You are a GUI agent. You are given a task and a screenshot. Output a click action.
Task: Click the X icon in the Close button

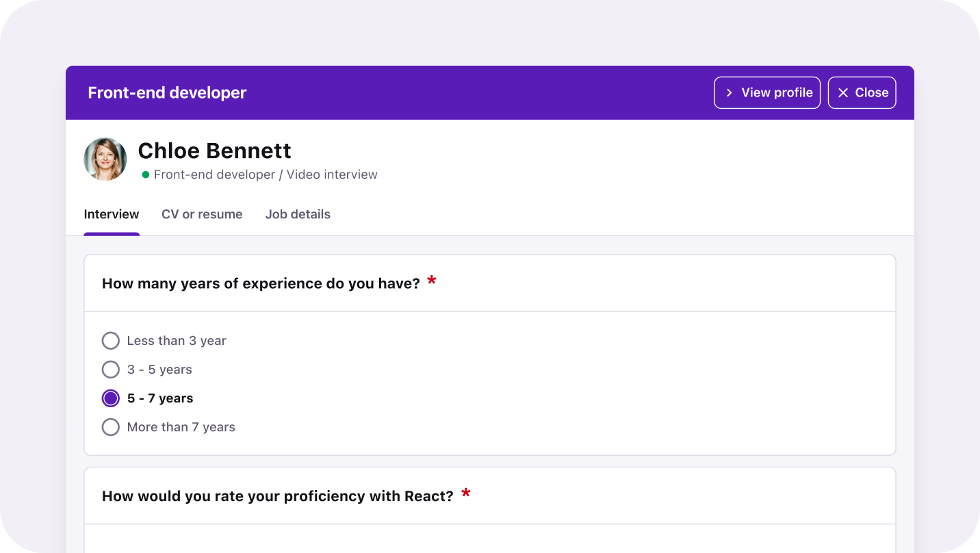[x=844, y=92]
